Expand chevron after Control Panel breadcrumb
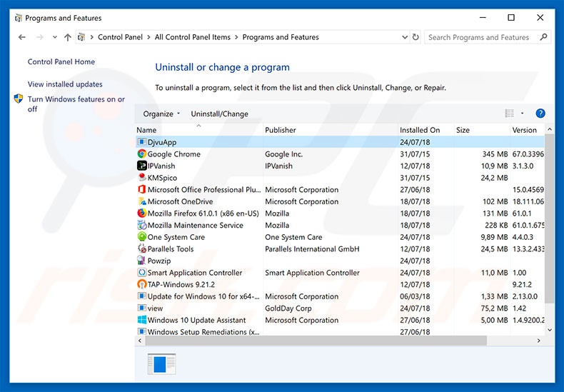Viewport: 564px width, 392px height. point(148,37)
